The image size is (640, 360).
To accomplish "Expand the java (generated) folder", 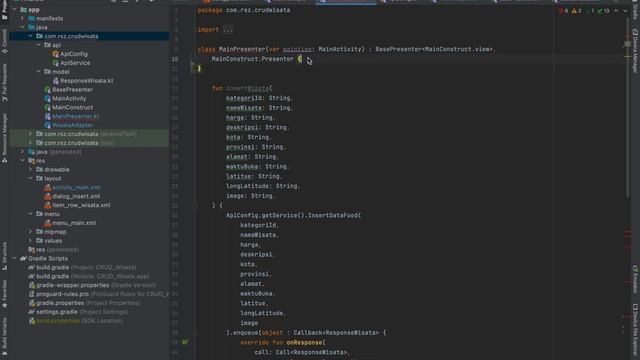I will click(22, 152).
